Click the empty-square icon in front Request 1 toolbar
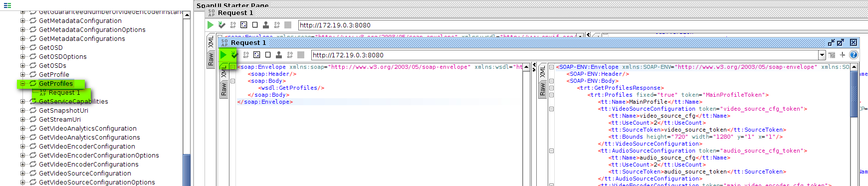This screenshot has width=868, height=186. pyautogui.click(x=268, y=55)
